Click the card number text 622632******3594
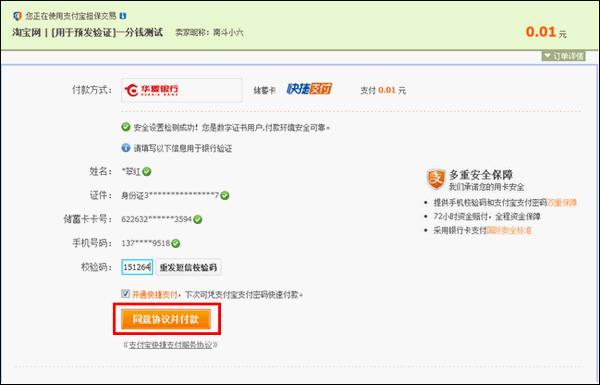 point(156,220)
